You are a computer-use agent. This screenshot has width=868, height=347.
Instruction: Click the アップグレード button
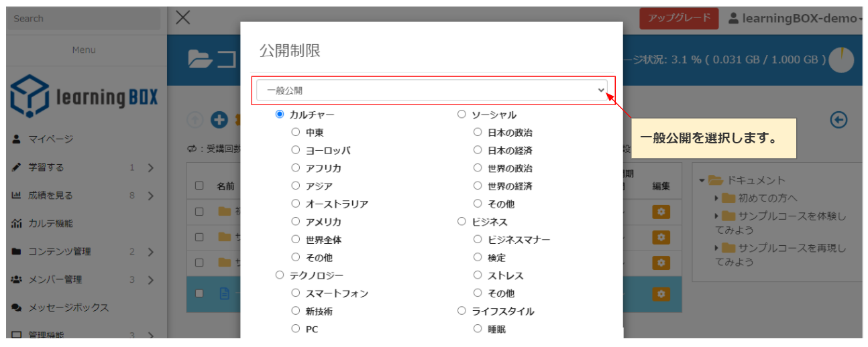coord(679,18)
